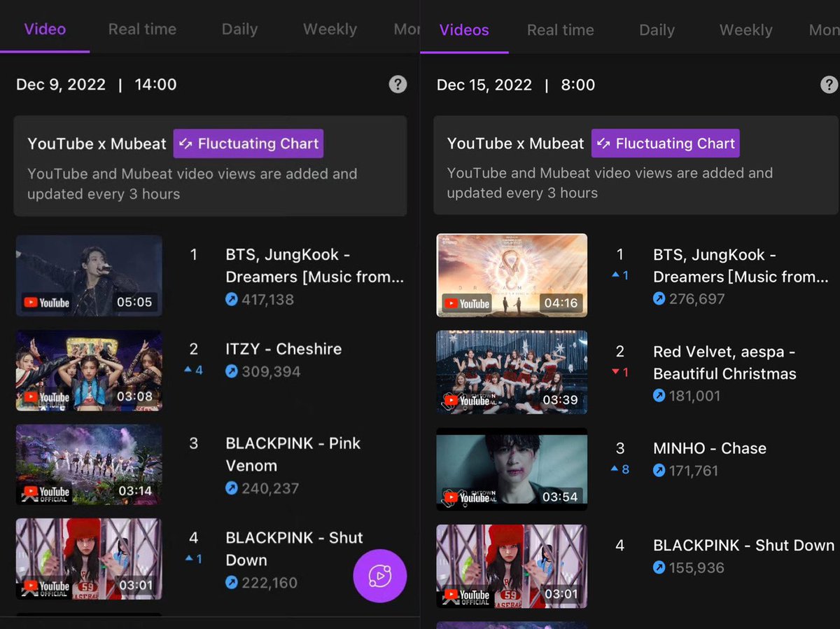Switch to Weekly tab on left screen

(x=330, y=29)
